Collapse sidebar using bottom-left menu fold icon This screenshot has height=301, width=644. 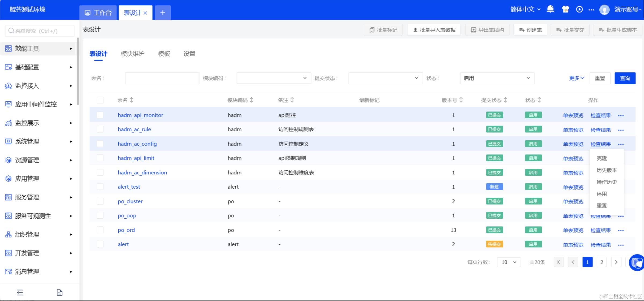pos(20,292)
